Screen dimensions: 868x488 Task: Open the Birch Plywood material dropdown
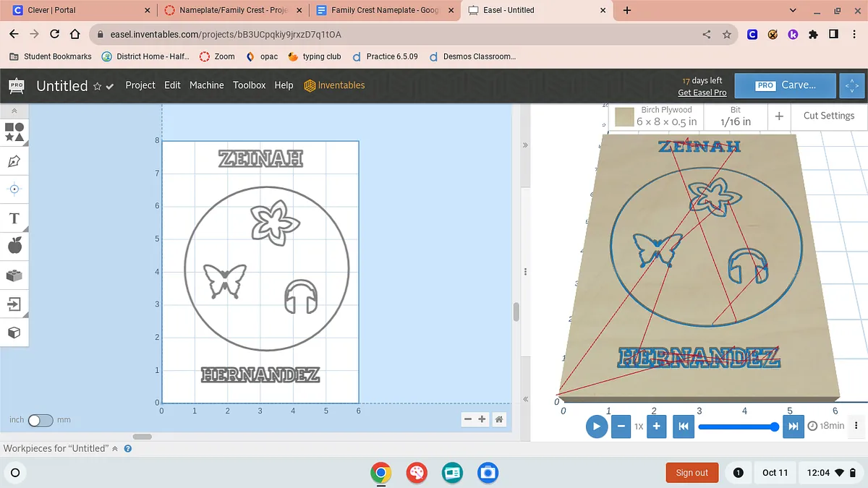[x=657, y=116]
